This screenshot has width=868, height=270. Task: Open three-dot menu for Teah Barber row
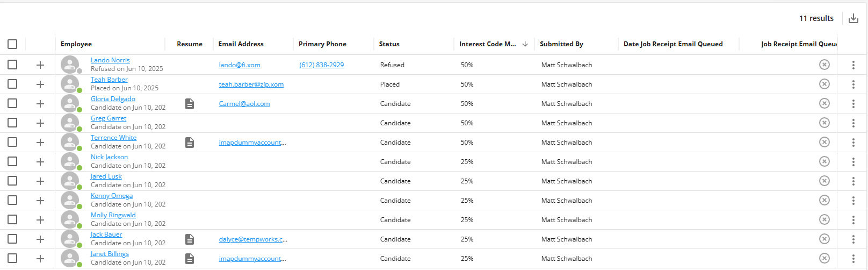point(853,84)
